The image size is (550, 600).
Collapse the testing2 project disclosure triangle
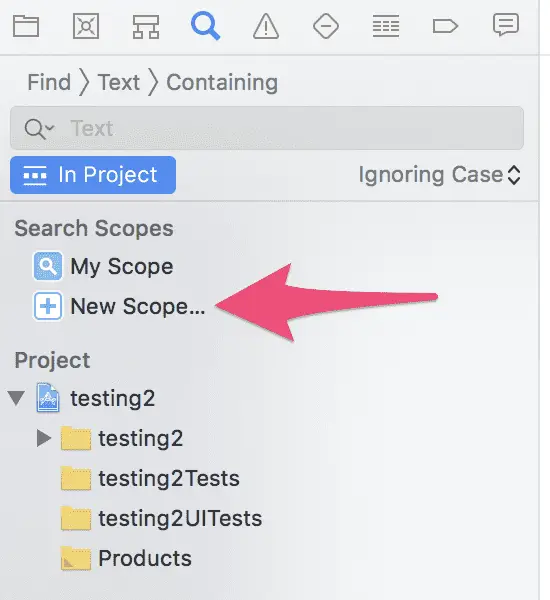point(16,398)
